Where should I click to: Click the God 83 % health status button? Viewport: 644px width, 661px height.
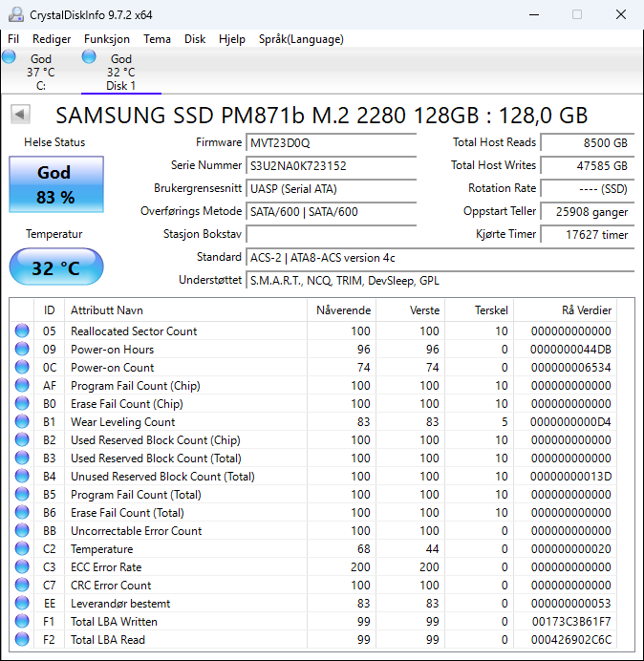pyautogui.click(x=56, y=184)
